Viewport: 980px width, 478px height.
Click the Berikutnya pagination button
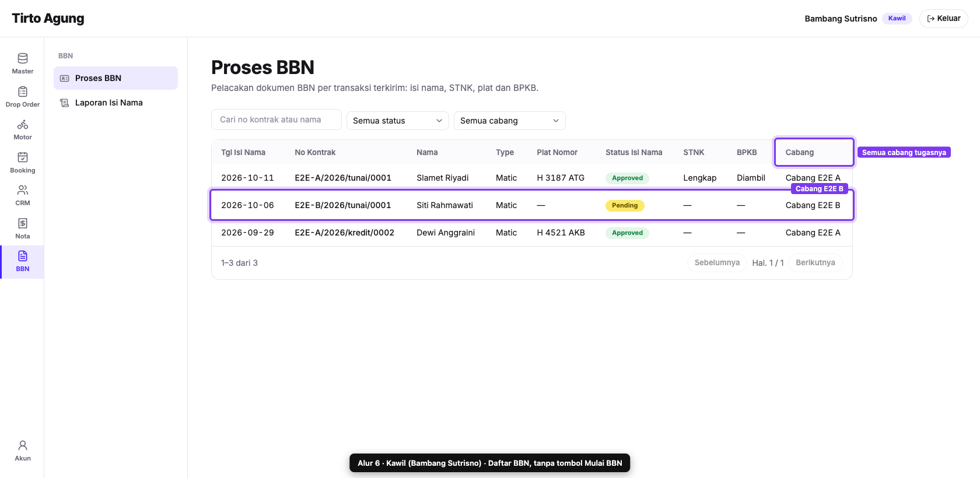[815, 263]
